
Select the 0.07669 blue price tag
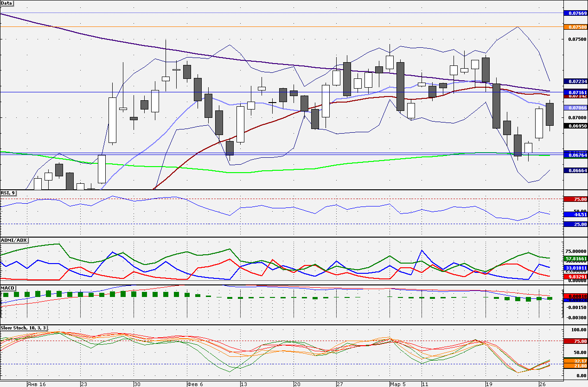coord(575,13)
